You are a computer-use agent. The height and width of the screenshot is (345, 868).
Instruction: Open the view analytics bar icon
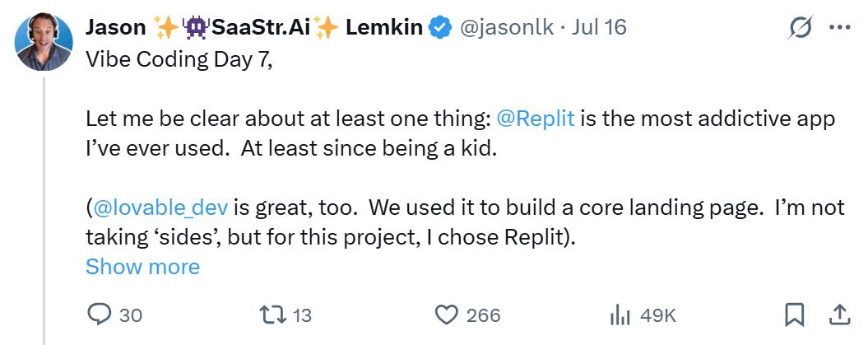(x=620, y=315)
